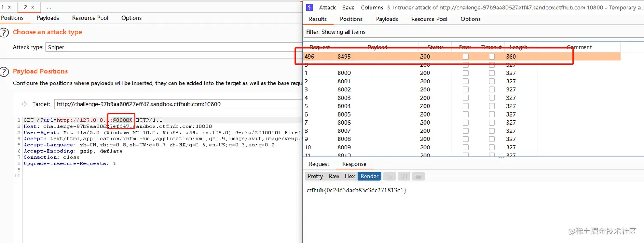Image resolution: width=644 pixels, height=243 pixels.
Task: Show response in Raw view
Action: click(x=334, y=176)
